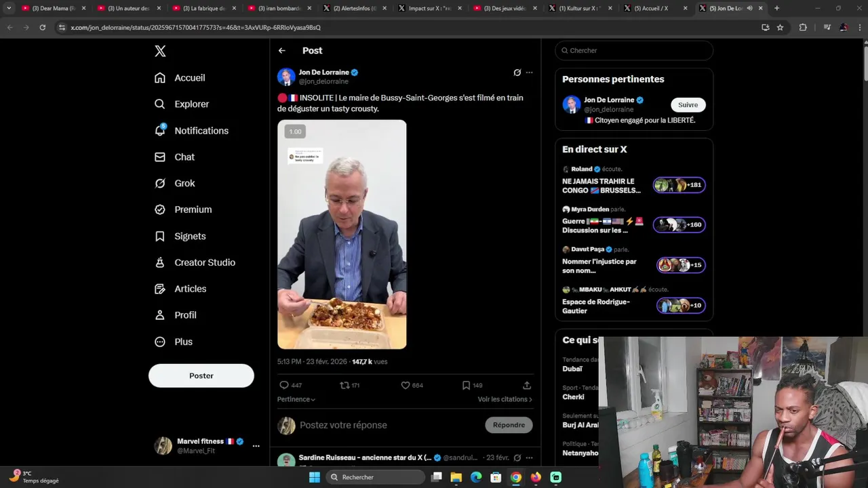Reload the page in the browser toolbar
The width and height of the screenshot is (868, 488).
click(42, 28)
